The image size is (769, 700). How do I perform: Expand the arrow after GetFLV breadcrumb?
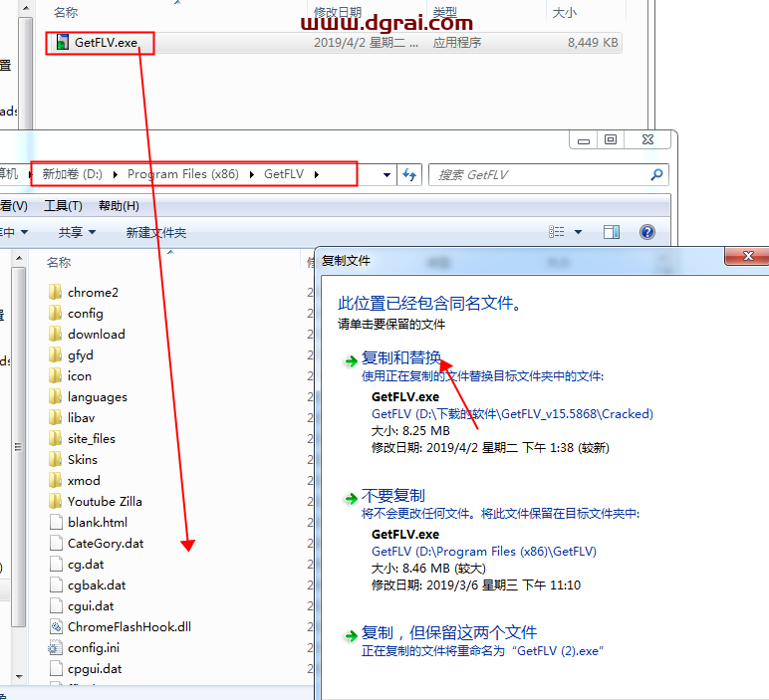(317, 174)
